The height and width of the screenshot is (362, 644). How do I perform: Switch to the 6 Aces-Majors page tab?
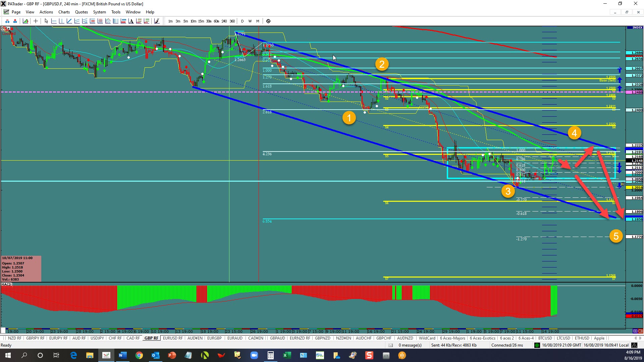(x=452, y=338)
